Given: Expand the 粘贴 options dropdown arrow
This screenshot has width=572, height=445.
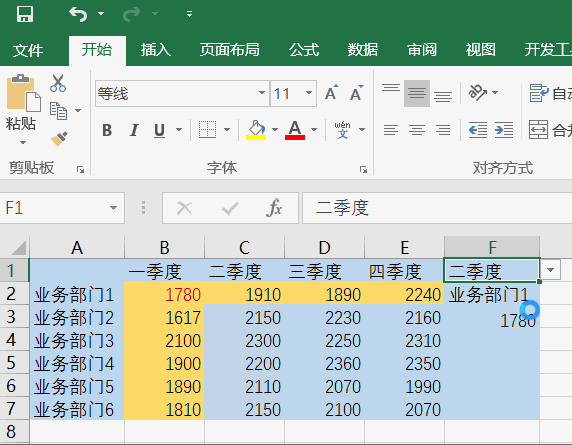Looking at the screenshot, I should point(23,142).
